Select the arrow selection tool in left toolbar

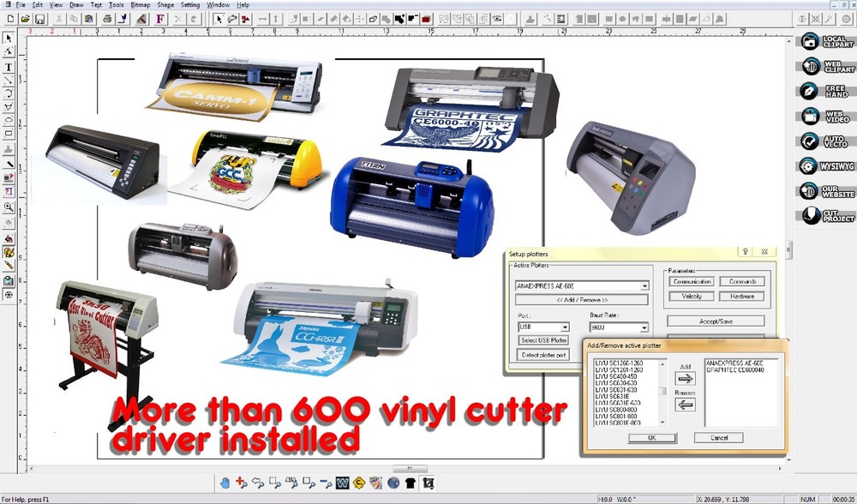pos(10,39)
